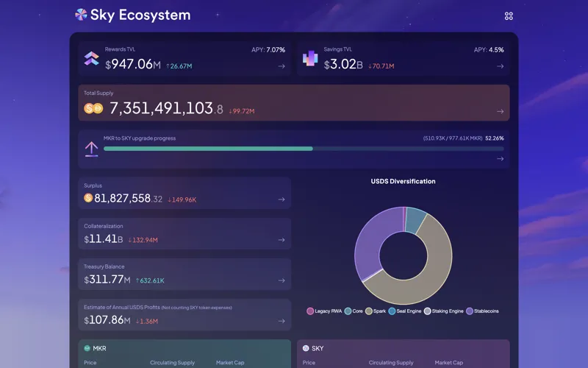Click Total Supply change 99.72M
588x368 pixels.
click(242, 111)
